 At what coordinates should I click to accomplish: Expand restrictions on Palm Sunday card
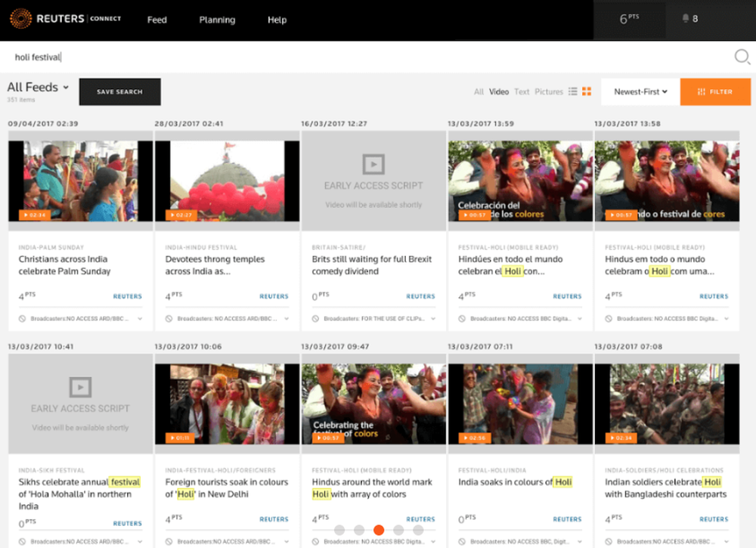(x=140, y=318)
